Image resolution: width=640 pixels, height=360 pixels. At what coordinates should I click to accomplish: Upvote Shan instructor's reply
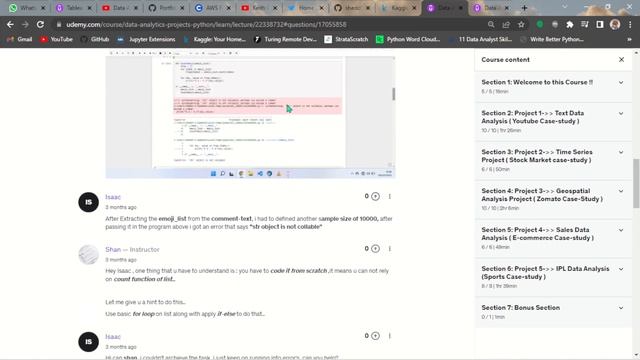tap(375, 249)
